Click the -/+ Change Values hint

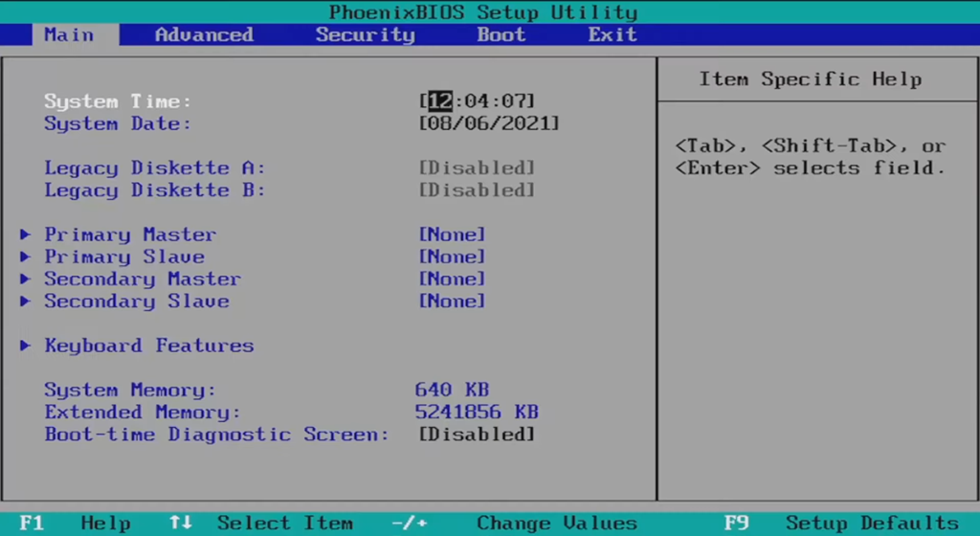[x=514, y=523]
